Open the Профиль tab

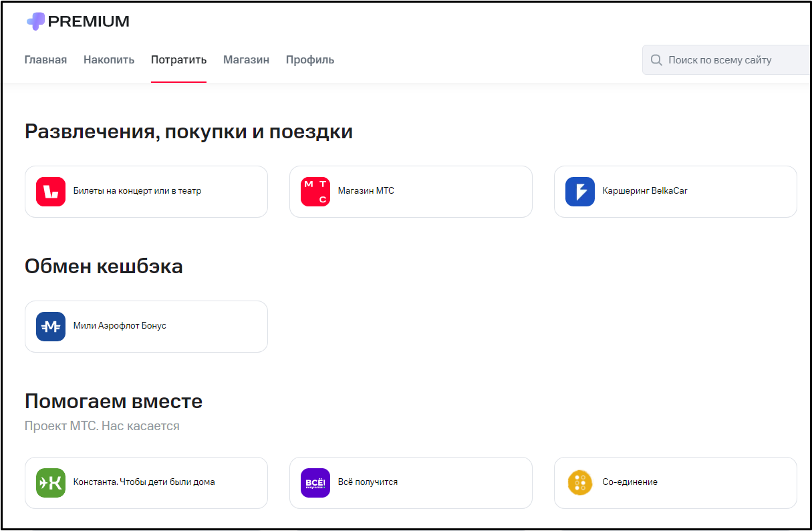pos(310,60)
